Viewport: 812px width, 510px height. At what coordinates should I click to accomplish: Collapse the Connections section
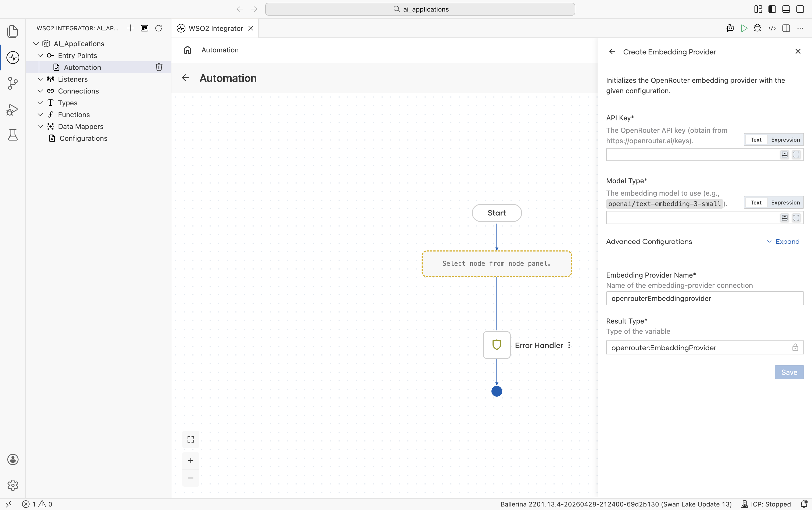pyautogui.click(x=40, y=91)
